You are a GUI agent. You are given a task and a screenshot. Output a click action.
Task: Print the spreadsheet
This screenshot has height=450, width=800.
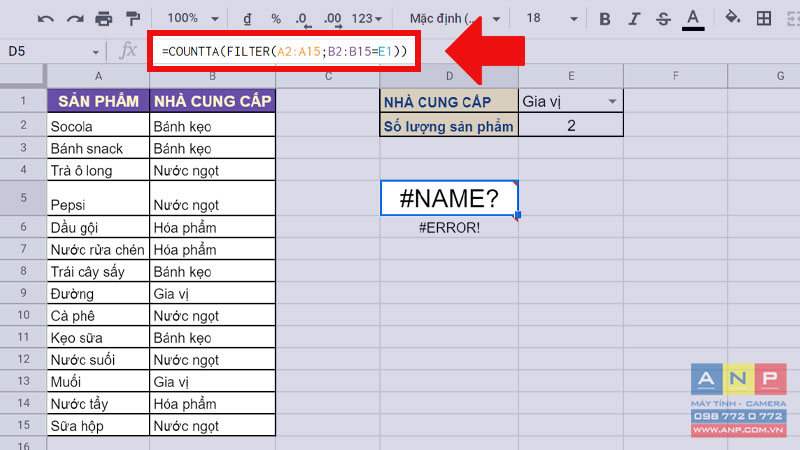(104, 19)
